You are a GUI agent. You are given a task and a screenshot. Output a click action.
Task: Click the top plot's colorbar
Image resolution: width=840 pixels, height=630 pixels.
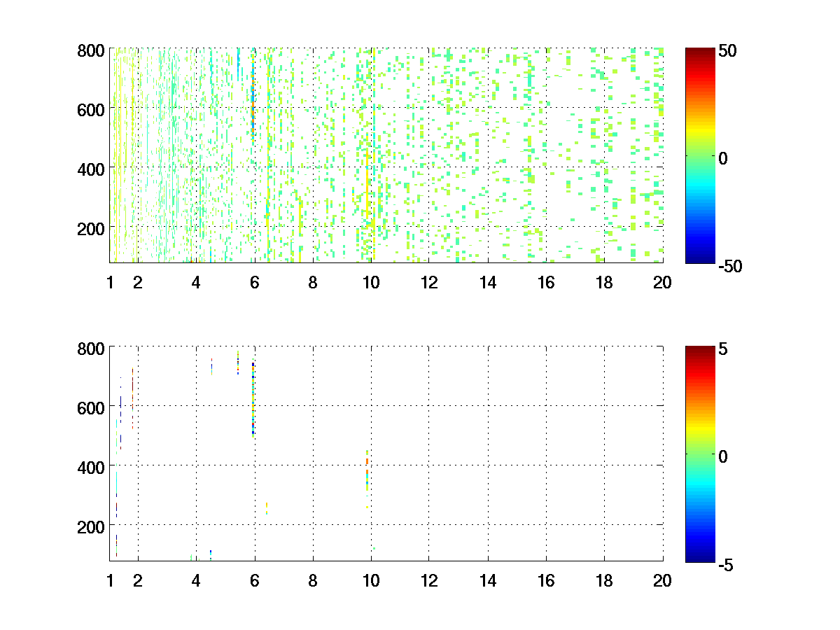(x=701, y=155)
